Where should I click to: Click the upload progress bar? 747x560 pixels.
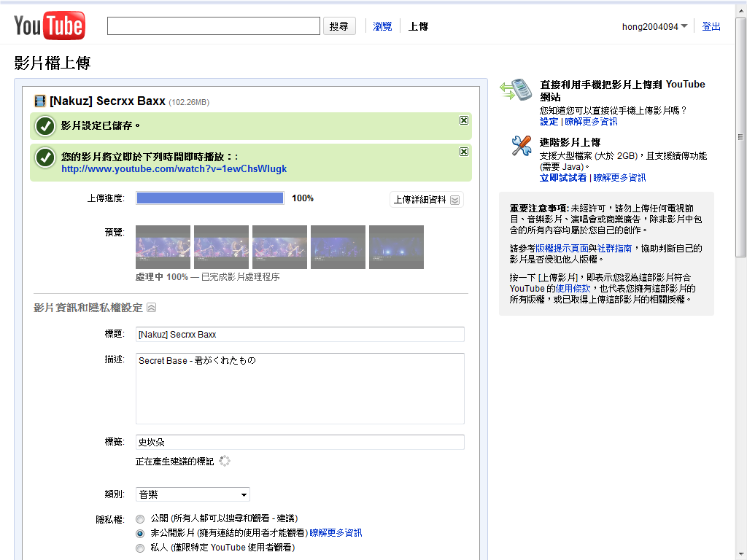[x=210, y=198]
